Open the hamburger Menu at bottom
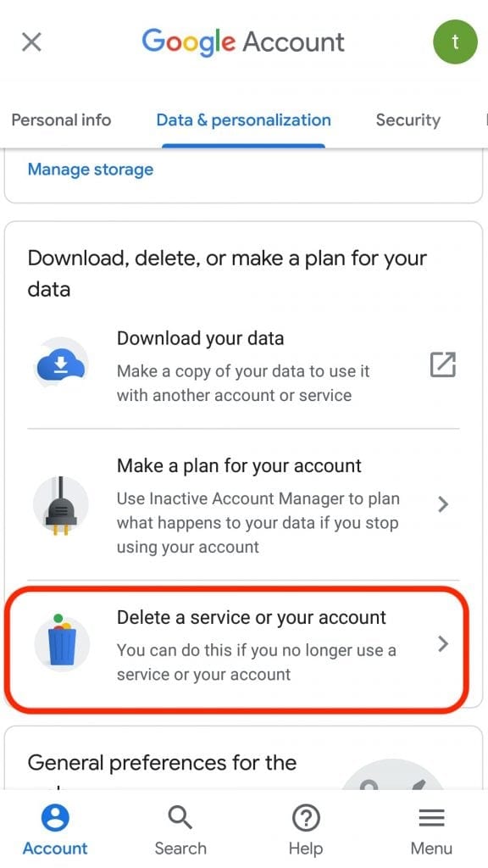This screenshot has height=868, width=488. tap(431, 830)
